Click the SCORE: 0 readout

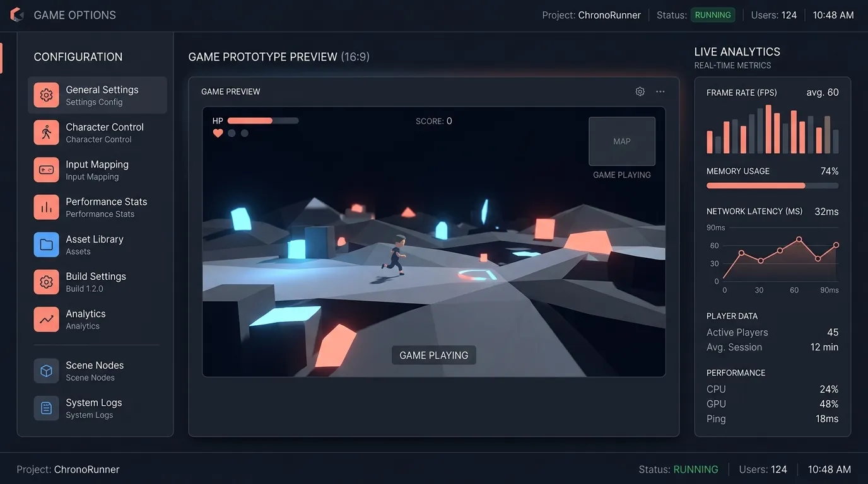tap(434, 121)
